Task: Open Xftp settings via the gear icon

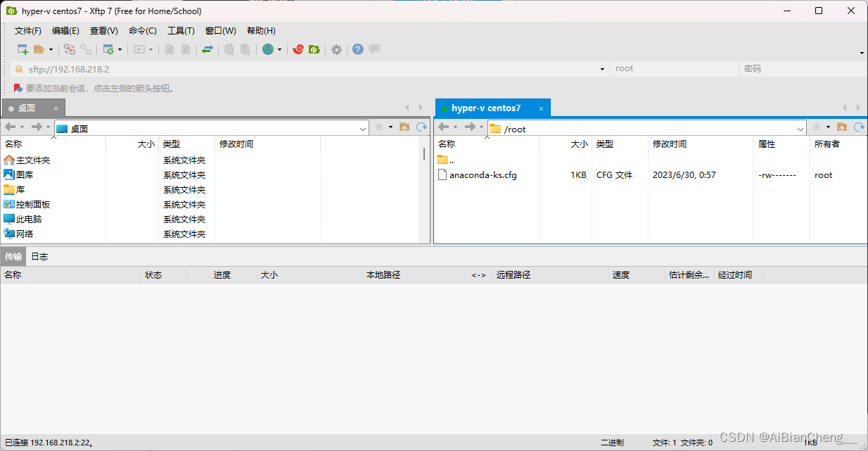Action: coord(337,49)
